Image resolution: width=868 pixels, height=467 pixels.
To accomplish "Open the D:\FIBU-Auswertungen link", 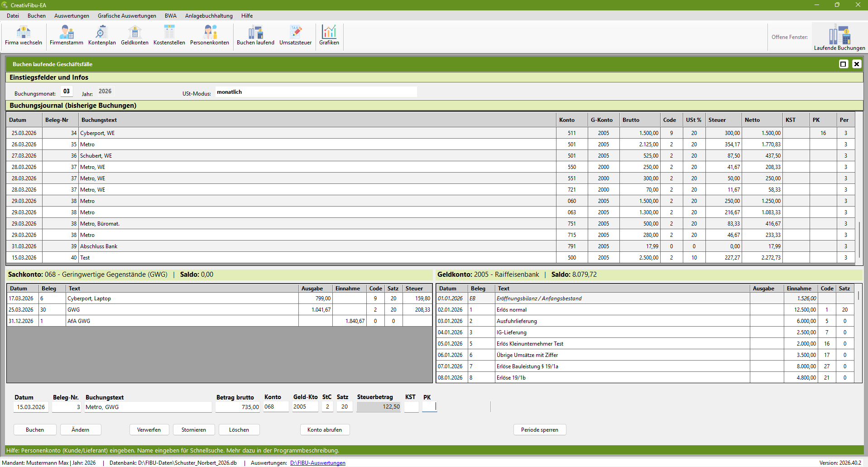I will [318, 463].
